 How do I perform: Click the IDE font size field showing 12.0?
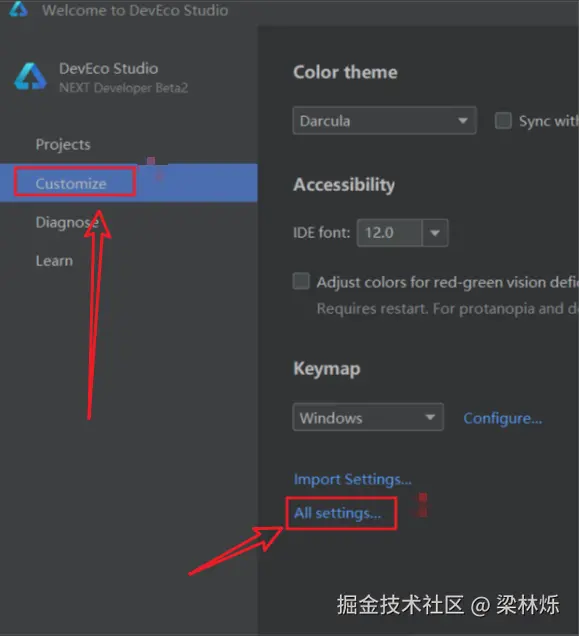(x=390, y=233)
